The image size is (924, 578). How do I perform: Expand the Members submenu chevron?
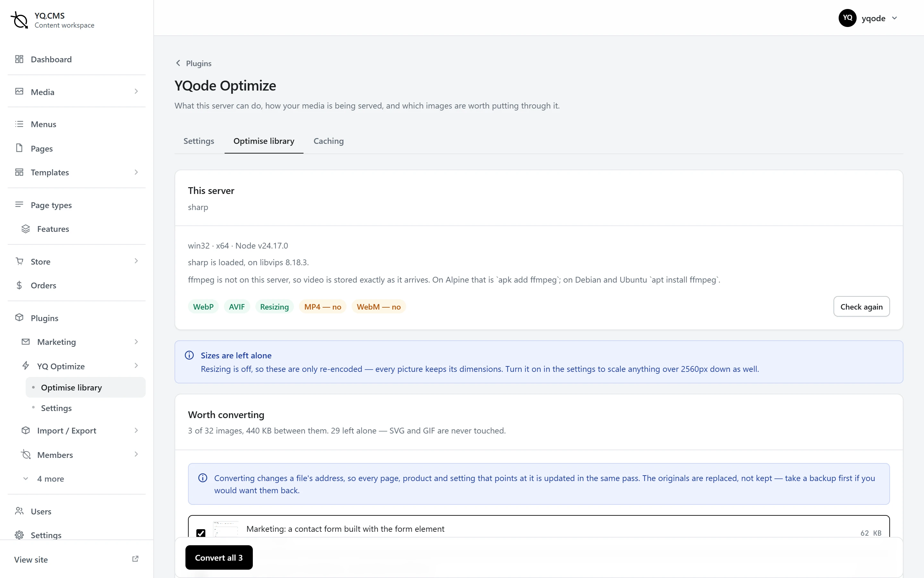(x=136, y=454)
